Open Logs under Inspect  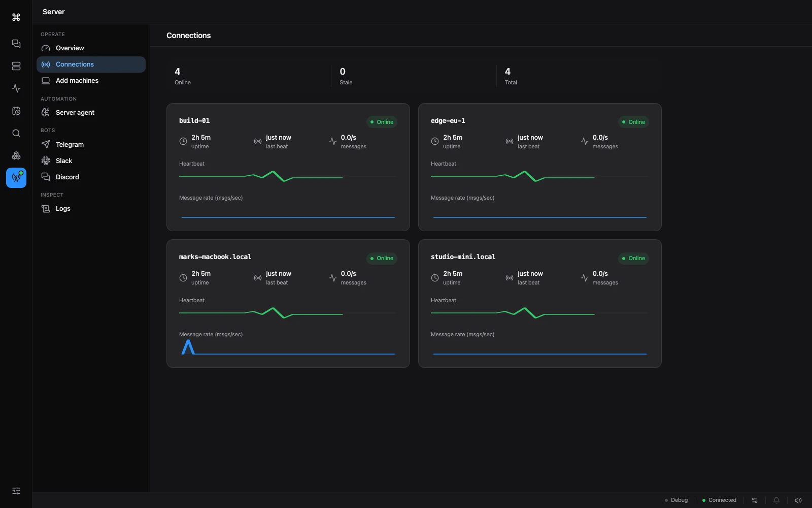[91, 209]
